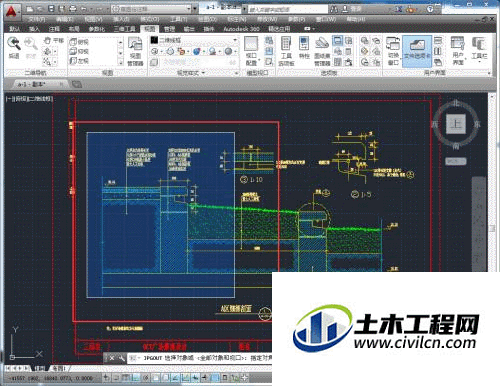Image resolution: width=500 pixels, height=386 pixels.
Task: Click the black visual style color swatch
Action: 154,40
